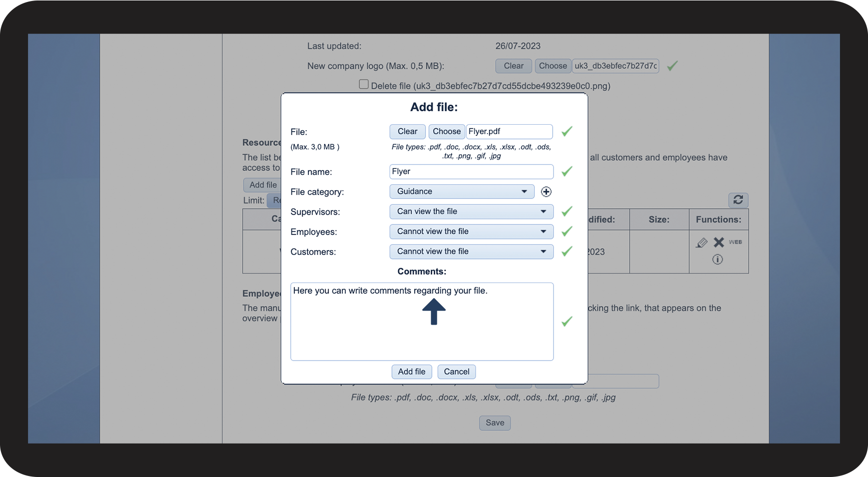
Task: Tick the Delete file checkbox
Action: point(364,84)
